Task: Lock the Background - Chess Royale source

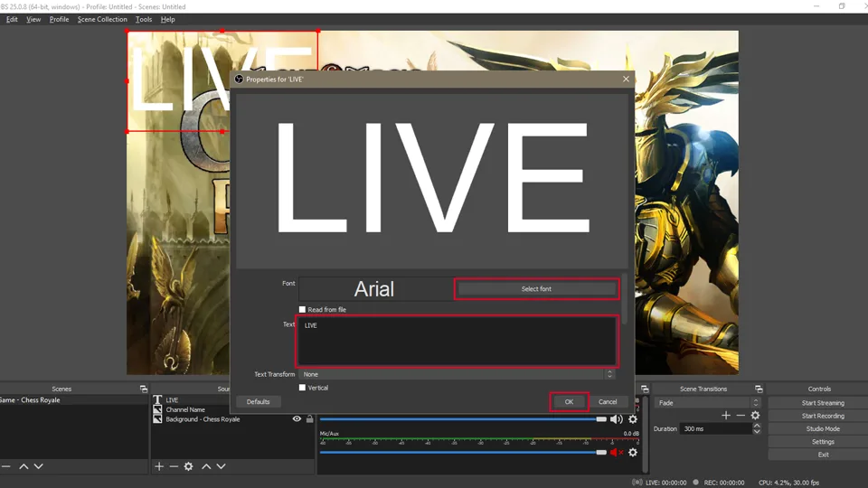Action: point(310,418)
